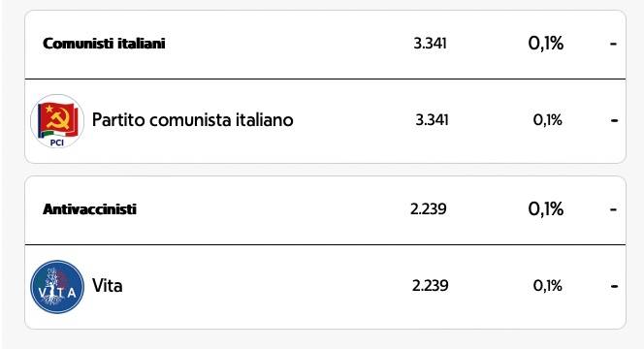Click the seats dash in Vita row
Screen dimensions: 644x349
point(615,286)
